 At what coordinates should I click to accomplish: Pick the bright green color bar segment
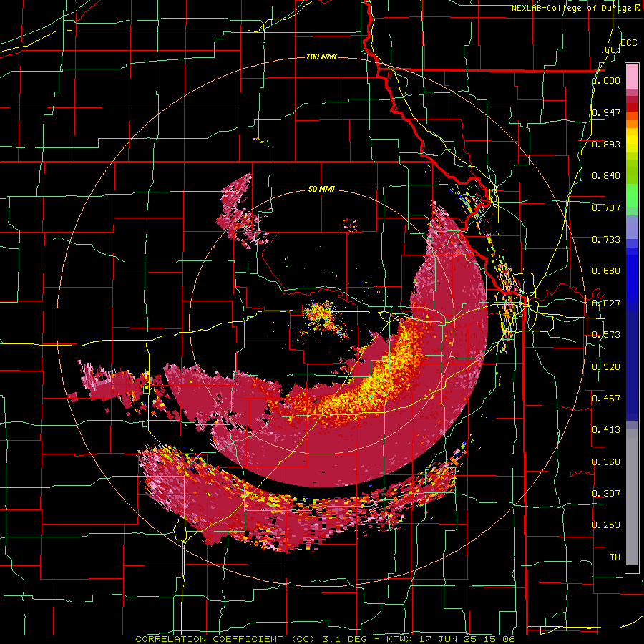632,195
